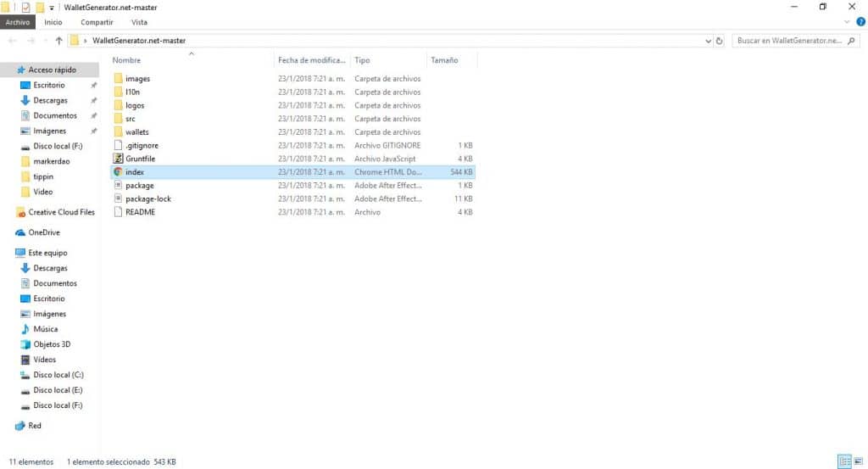
Task: Select the .gitignore file icon
Action: (118, 145)
